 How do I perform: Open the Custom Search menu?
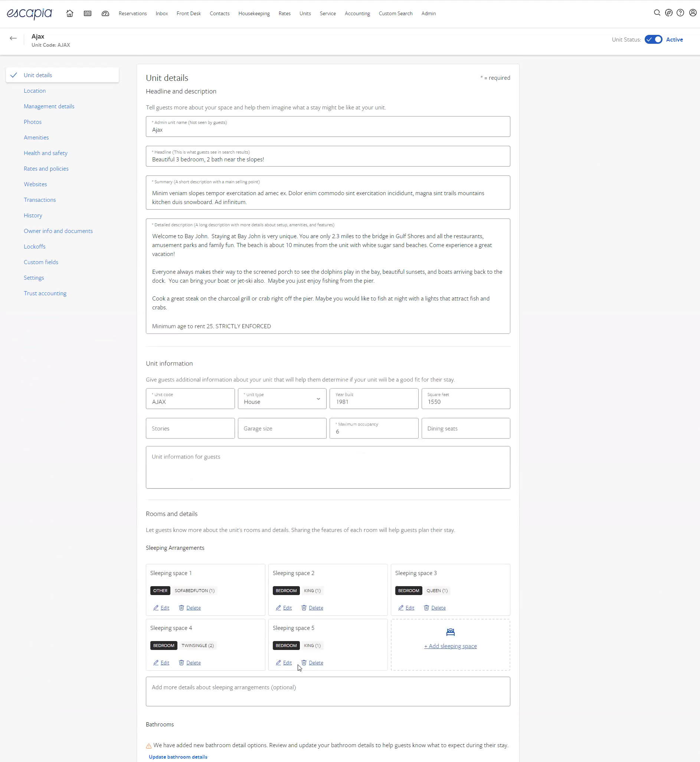(395, 13)
